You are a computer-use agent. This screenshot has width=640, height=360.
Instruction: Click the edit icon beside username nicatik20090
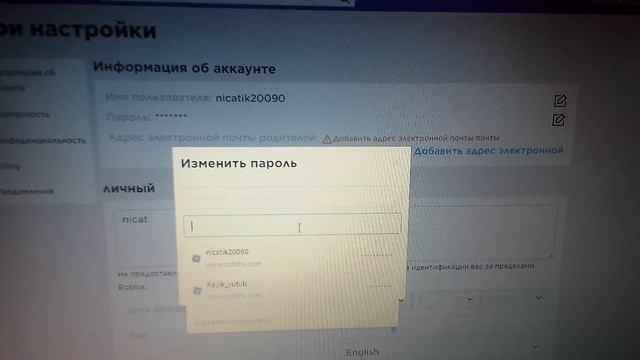coord(560,101)
